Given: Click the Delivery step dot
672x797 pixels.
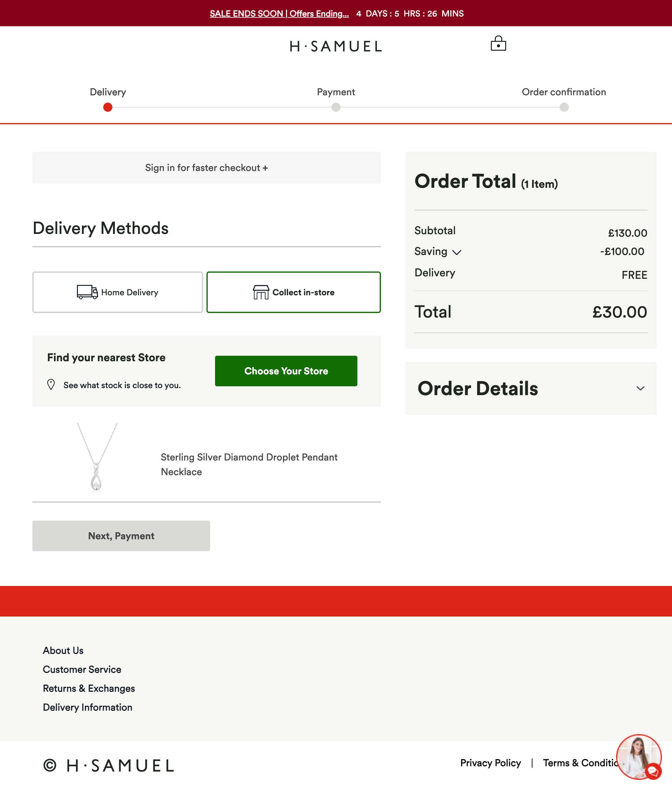Looking at the screenshot, I should coord(108,107).
